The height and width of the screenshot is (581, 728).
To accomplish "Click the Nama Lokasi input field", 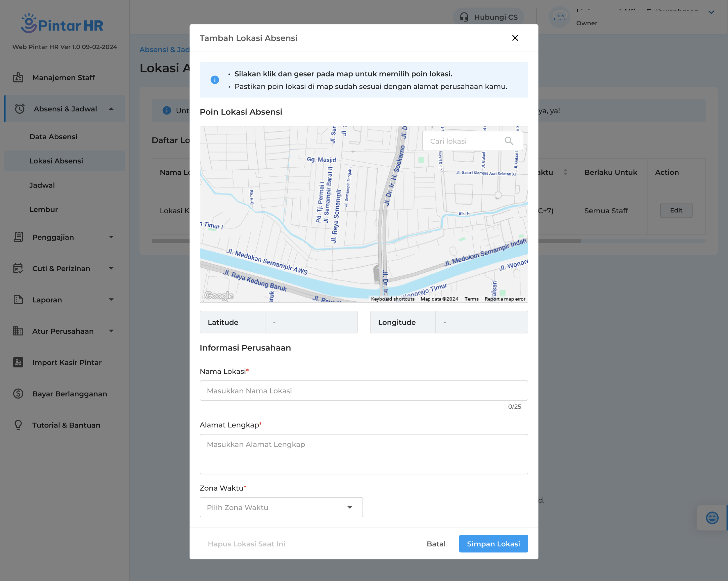I will (x=364, y=391).
